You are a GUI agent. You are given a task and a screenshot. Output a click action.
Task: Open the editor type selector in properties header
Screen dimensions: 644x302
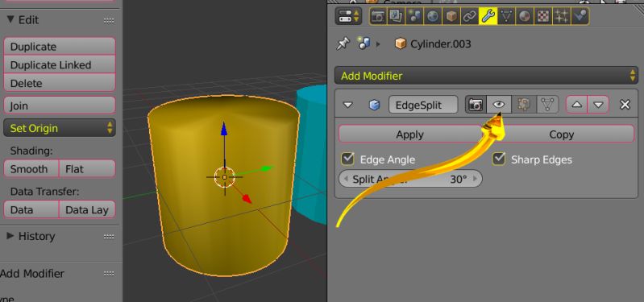tap(348, 16)
